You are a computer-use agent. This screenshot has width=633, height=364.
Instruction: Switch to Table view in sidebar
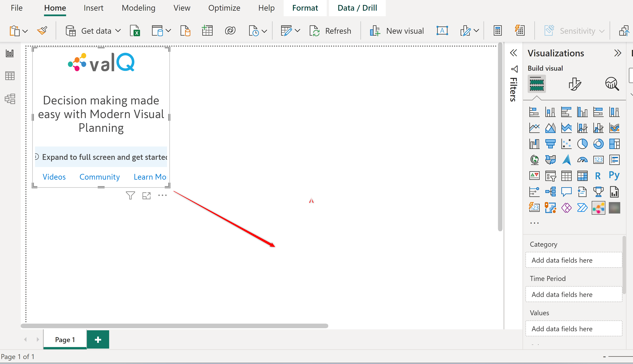click(10, 76)
